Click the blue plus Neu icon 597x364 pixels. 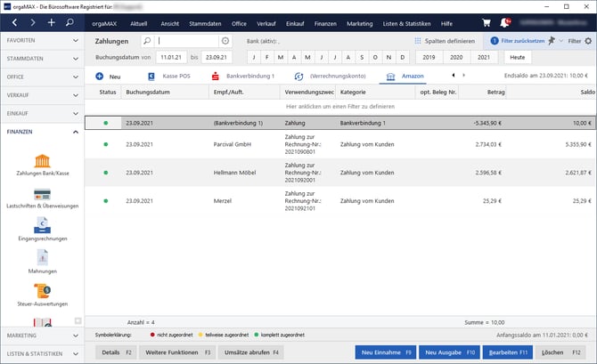[100, 76]
